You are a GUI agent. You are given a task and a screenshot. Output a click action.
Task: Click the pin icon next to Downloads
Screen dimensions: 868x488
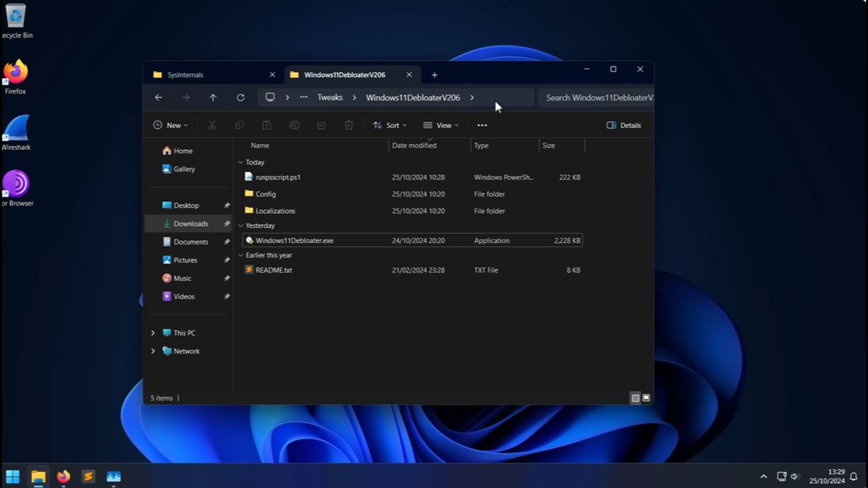pos(226,223)
